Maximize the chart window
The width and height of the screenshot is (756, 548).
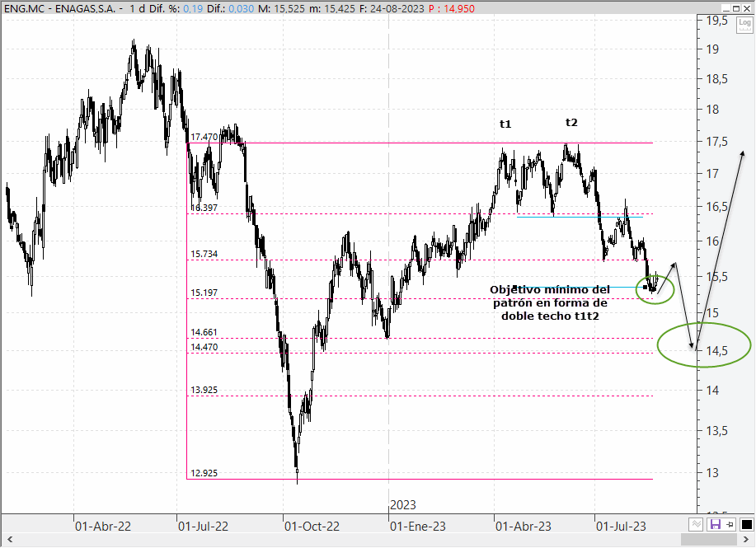(735, 8)
